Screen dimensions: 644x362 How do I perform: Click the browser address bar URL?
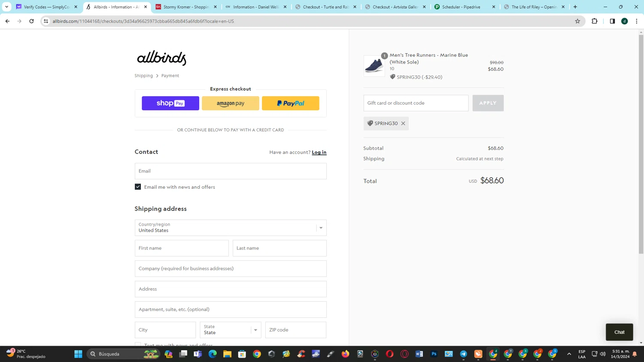coord(143,21)
